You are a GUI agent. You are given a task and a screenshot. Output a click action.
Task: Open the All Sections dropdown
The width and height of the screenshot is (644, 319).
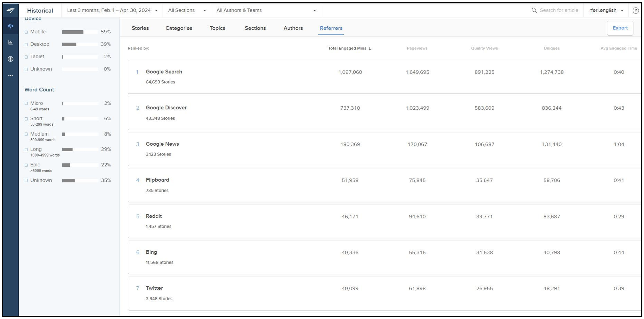[x=187, y=11]
